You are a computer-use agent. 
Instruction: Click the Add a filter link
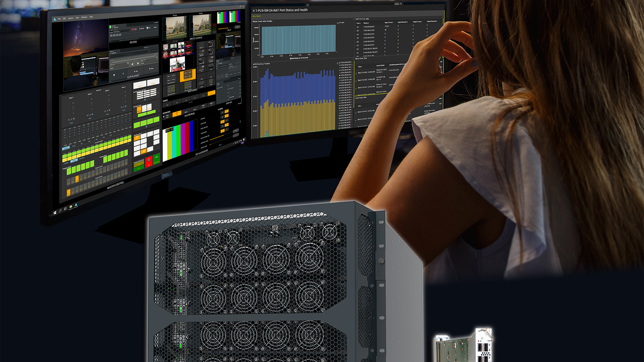[x=256, y=16]
